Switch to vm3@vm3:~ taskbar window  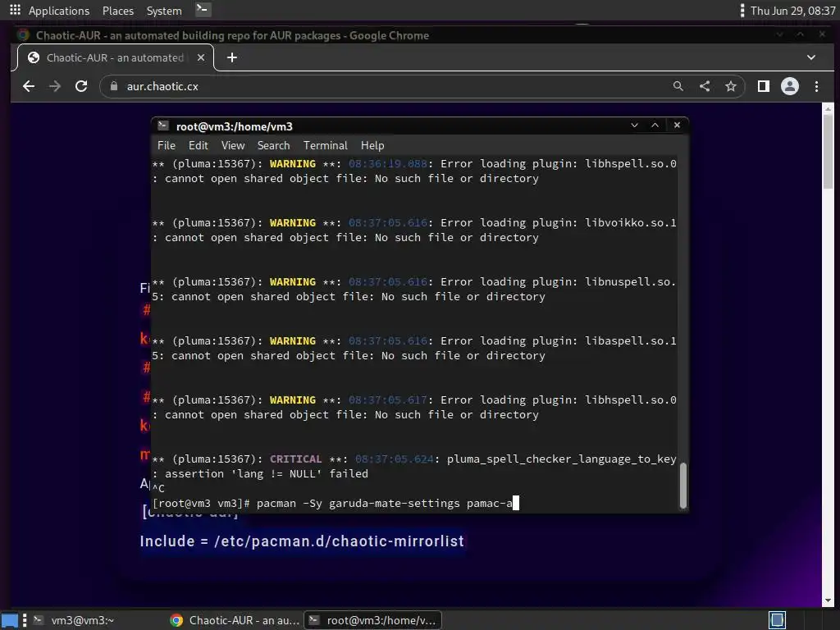(74, 620)
